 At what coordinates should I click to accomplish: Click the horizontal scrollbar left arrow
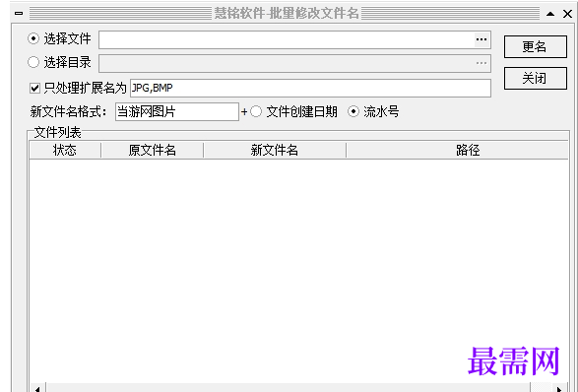coord(37,388)
